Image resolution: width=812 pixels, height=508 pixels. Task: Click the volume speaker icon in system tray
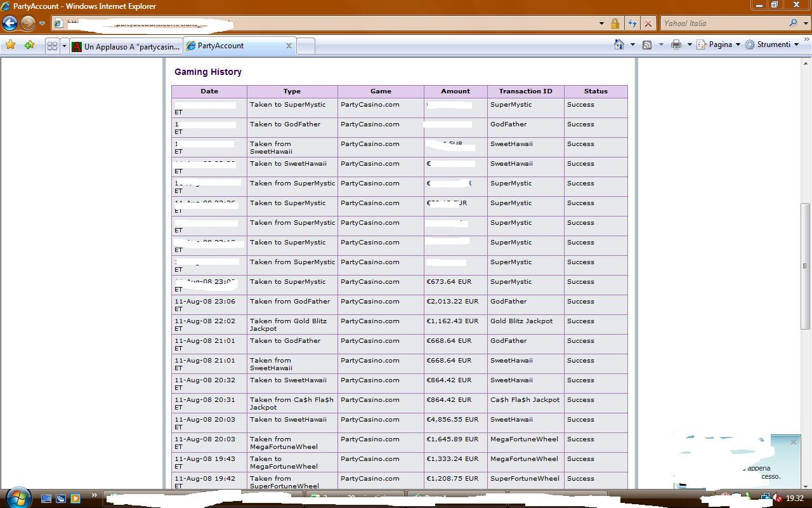[778, 498]
